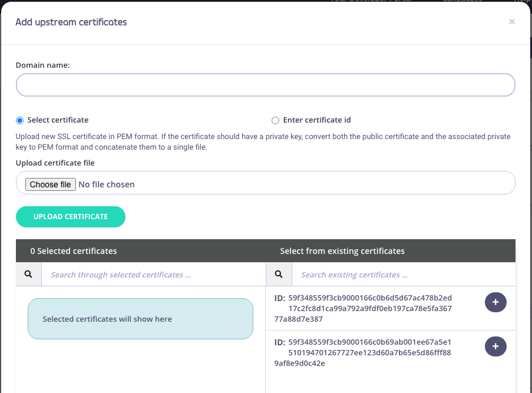Click the Upload Certificate button

(x=71, y=216)
